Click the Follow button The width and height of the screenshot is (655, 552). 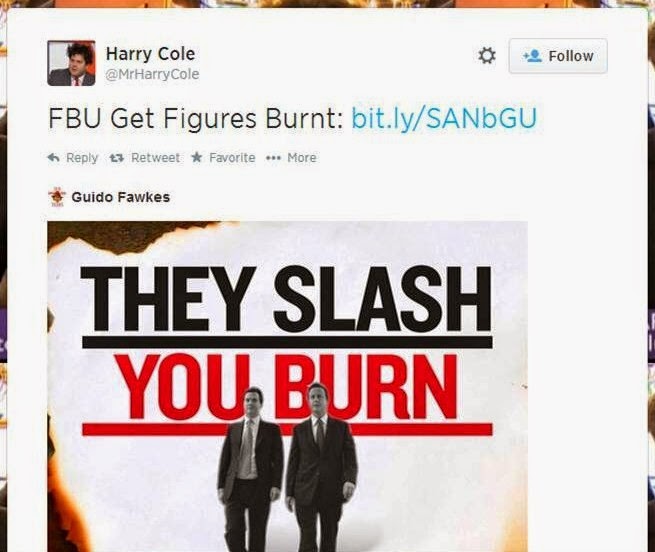tap(558, 56)
